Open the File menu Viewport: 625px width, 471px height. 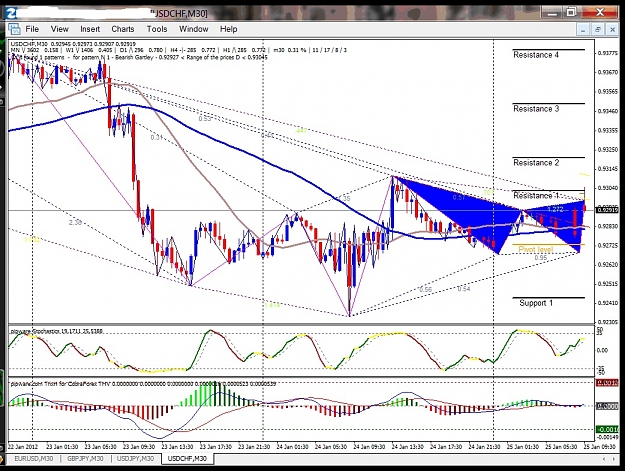point(32,29)
